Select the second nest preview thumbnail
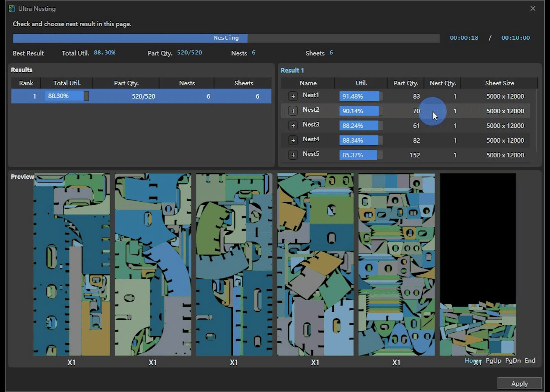 click(153, 264)
